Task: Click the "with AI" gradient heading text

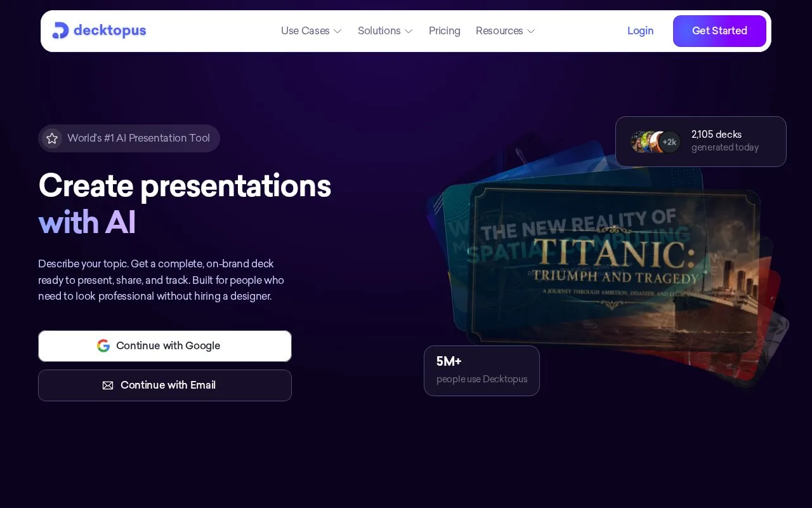Action: pyautogui.click(x=87, y=222)
